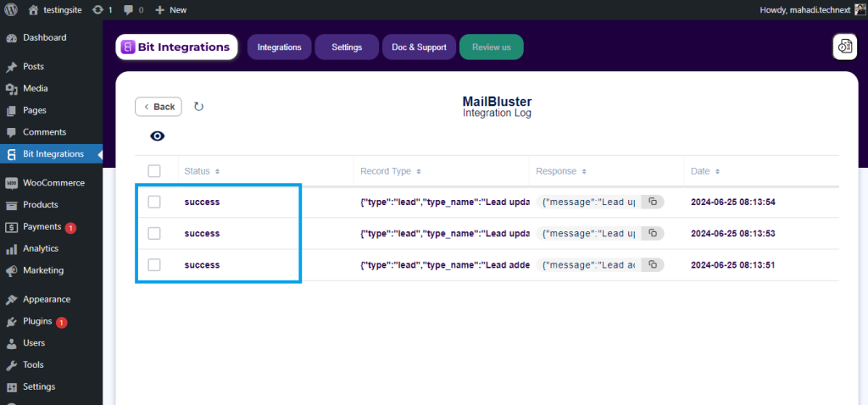Copy the response of the 08:13:53 row
This screenshot has height=405, width=868.
653,234
